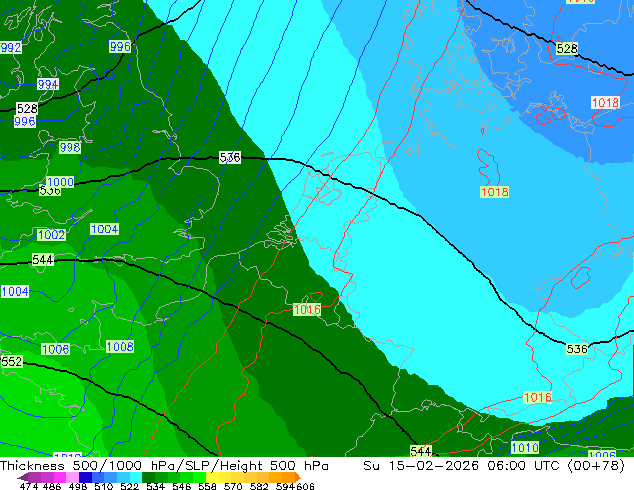Image resolution: width=634 pixels, height=490 pixels.
Task: Click legend value 486
Action: pos(52,486)
